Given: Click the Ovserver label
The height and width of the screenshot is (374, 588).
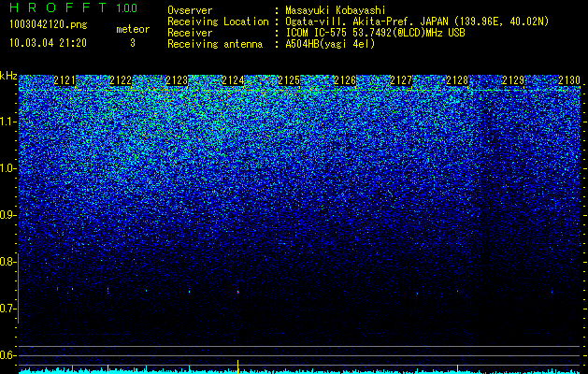Looking at the screenshot, I should 190,10.
